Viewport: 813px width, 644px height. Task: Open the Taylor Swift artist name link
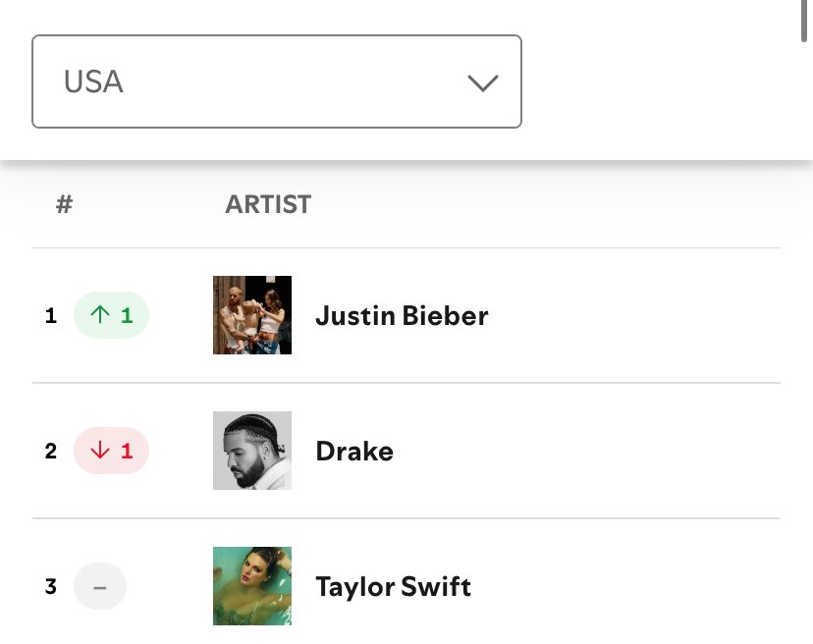[x=393, y=587]
